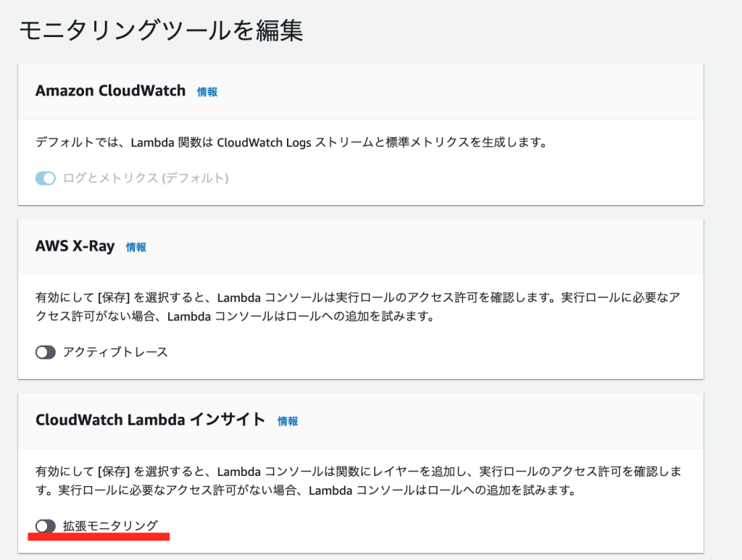This screenshot has width=742, height=560.
Task: Enable the アクティブトレース toggle
Action: (x=46, y=352)
